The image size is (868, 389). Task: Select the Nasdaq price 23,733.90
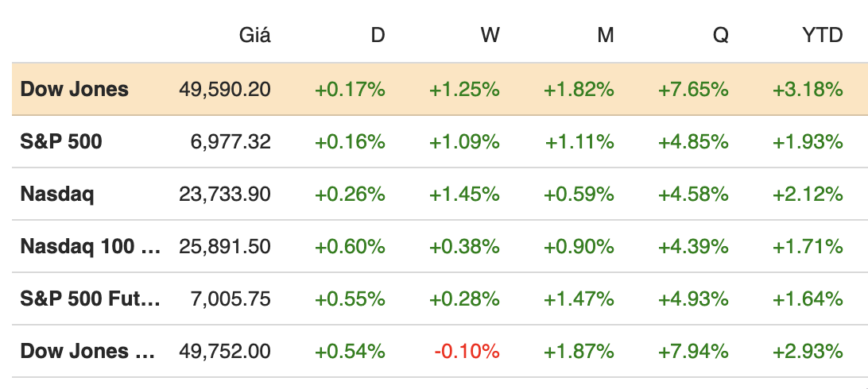point(225,194)
